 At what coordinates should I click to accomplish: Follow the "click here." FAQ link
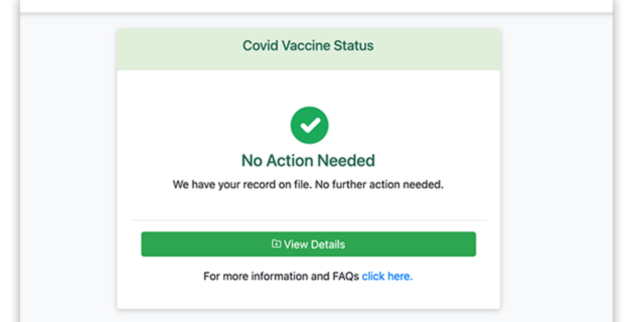click(x=387, y=276)
